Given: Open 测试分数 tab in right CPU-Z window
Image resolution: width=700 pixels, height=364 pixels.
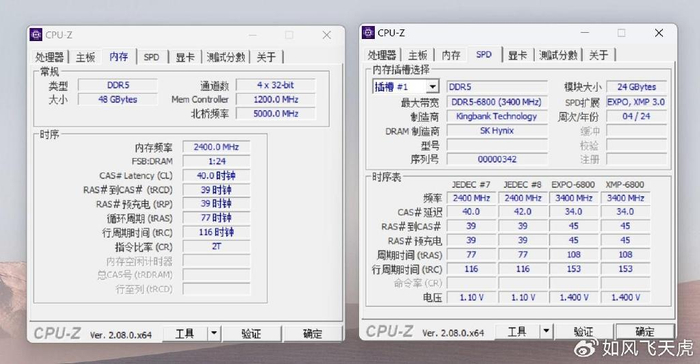Looking at the screenshot, I should [558, 55].
